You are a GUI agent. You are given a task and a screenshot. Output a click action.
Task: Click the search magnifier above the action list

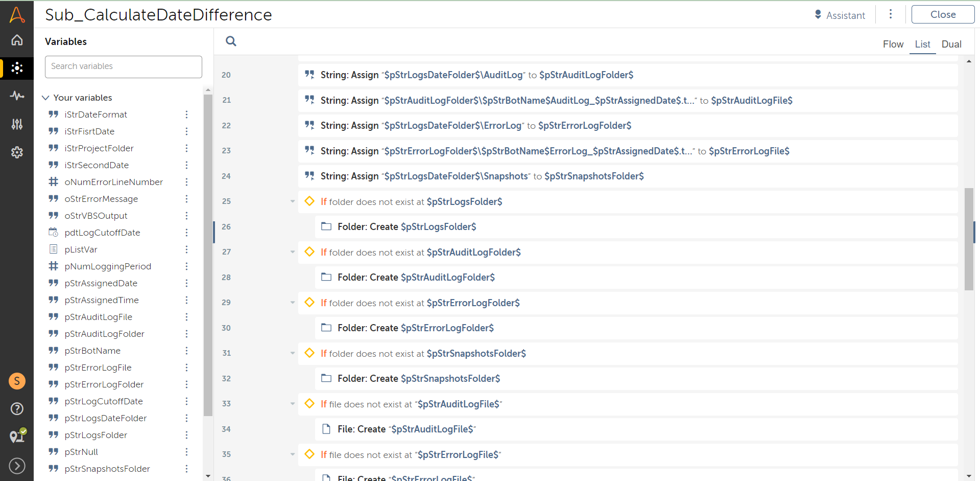click(x=231, y=41)
